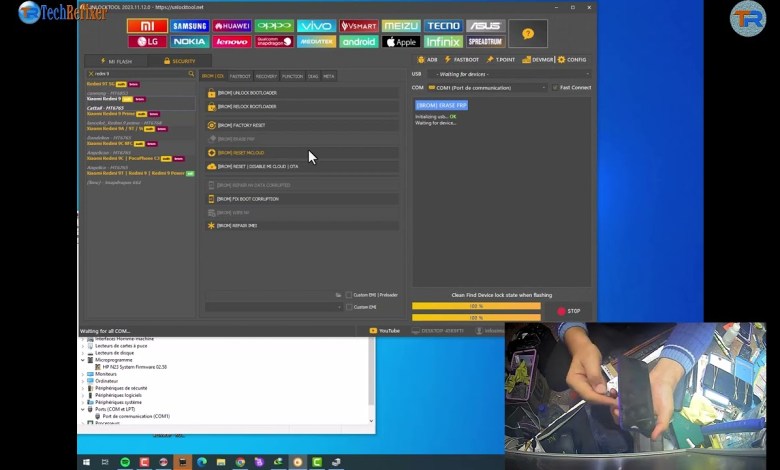Select the Vivo brand logo
Image resolution: width=780 pixels, height=470 pixels.
[316, 26]
